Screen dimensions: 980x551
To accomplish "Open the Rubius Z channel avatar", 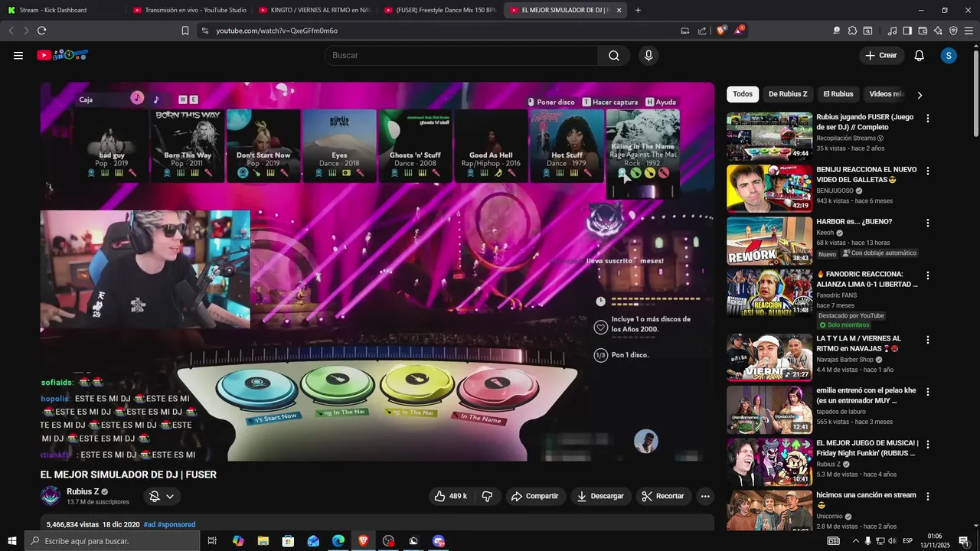I will click(x=51, y=496).
